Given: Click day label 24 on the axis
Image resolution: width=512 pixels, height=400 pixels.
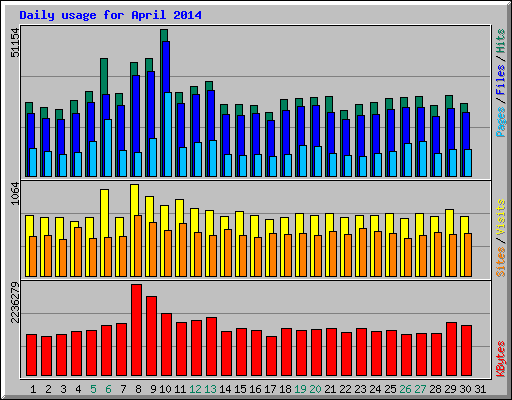Looking at the screenshot, I should tap(375, 389).
